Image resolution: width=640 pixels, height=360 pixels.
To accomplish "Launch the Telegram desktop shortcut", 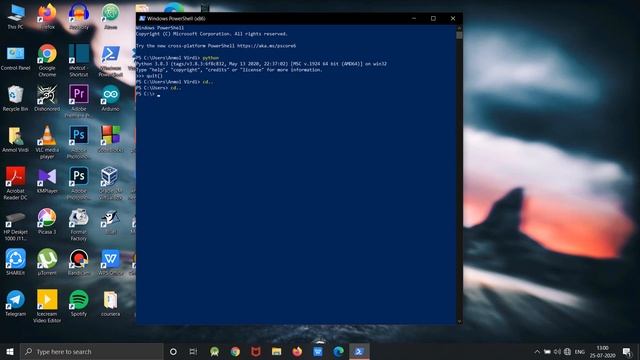I will (16, 303).
